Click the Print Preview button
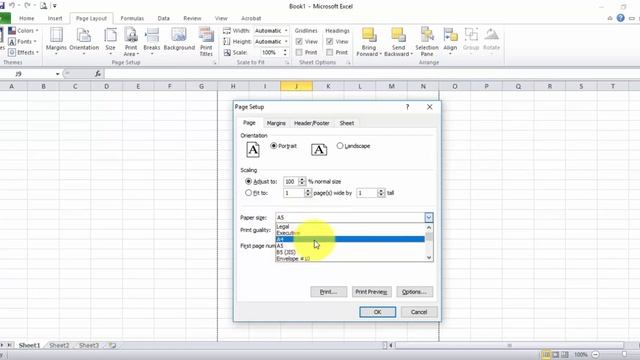 [x=371, y=292]
